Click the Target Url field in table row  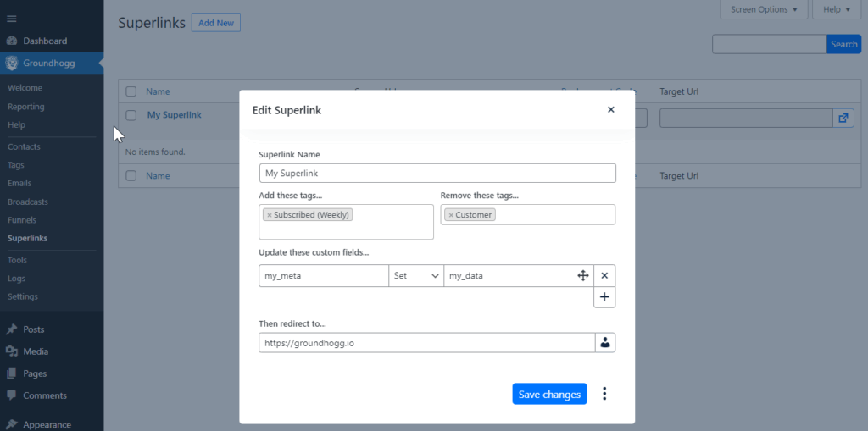pyautogui.click(x=746, y=118)
